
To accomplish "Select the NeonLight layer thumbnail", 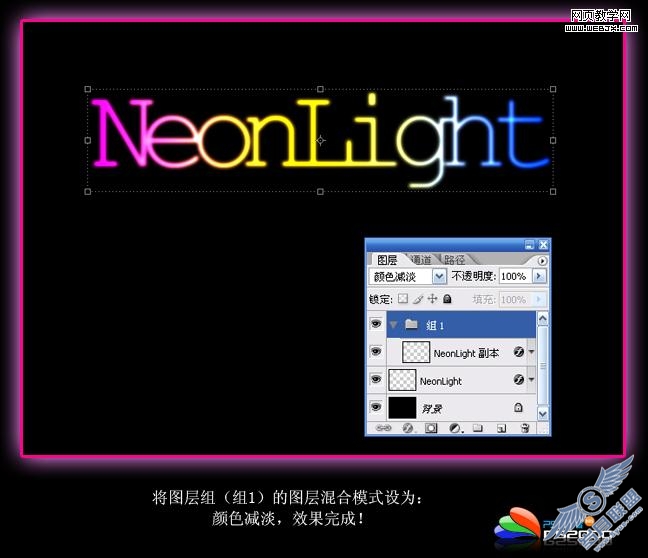I will pos(402,380).
